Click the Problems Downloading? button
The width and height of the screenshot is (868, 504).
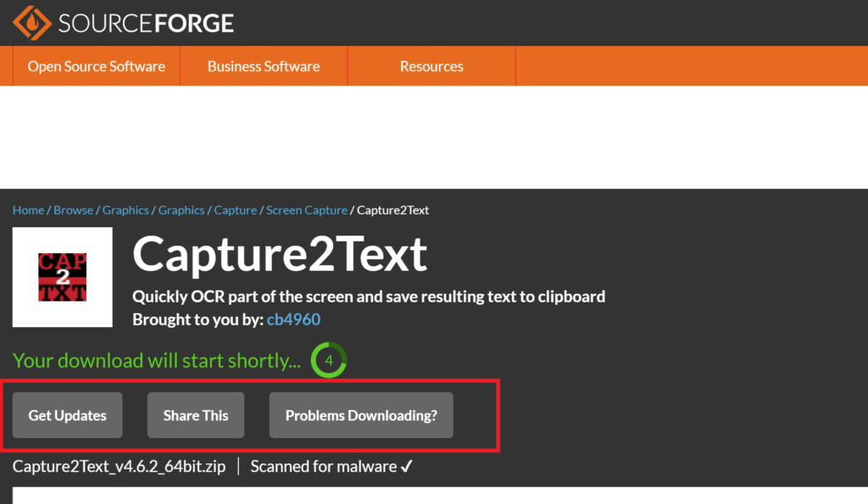point(361,415)
